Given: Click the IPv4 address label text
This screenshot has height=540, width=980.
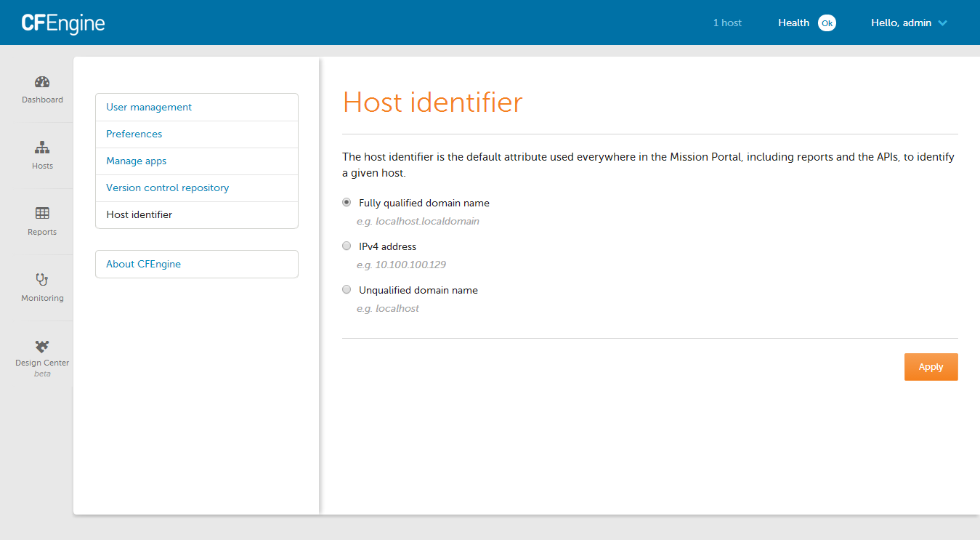Looking at the screenshot, I should [x=387, y=247].
